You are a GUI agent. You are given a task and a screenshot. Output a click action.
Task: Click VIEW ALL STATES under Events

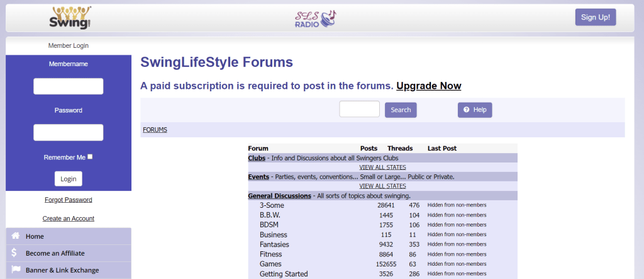pos(382,186)
